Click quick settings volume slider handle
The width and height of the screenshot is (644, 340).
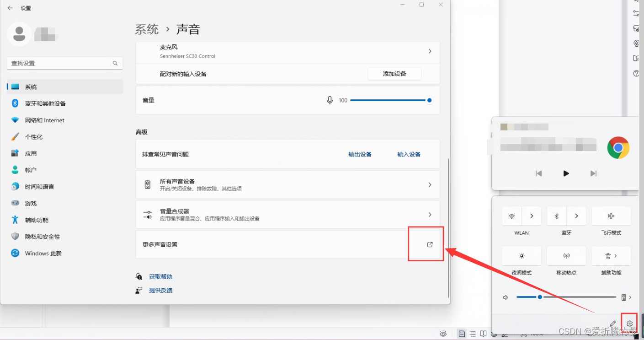[540, 297]
